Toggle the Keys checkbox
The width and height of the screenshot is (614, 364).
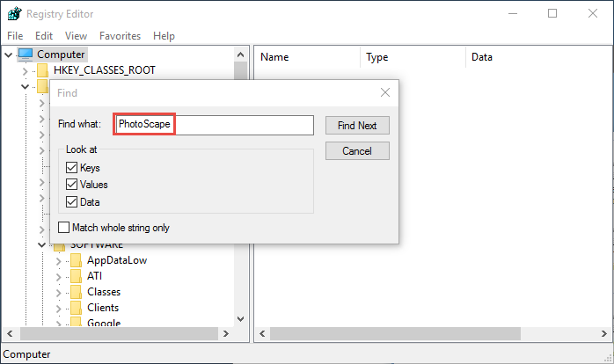(x=71, y=168)
